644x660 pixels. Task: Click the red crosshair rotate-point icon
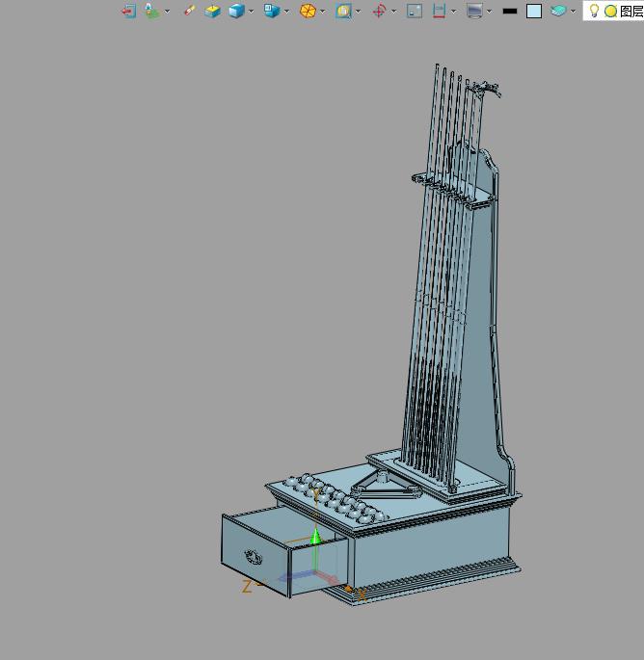point(379,11)
